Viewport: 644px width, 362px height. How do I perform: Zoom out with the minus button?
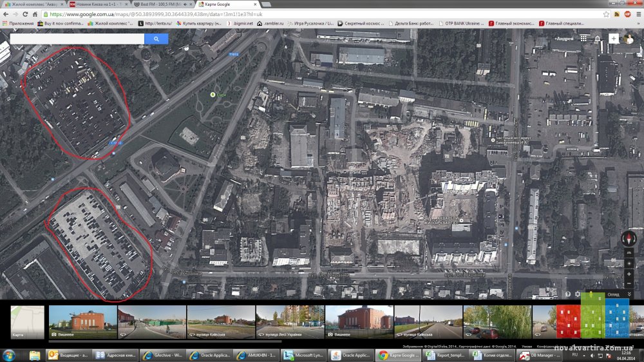pyautogui.click(x=629, y=283)
